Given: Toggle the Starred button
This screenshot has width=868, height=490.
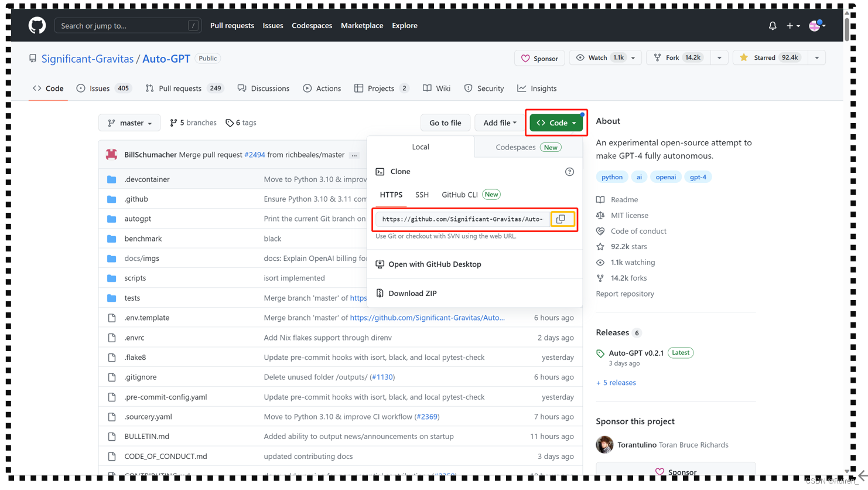Looking at the screenshot, I should [770, 57].
